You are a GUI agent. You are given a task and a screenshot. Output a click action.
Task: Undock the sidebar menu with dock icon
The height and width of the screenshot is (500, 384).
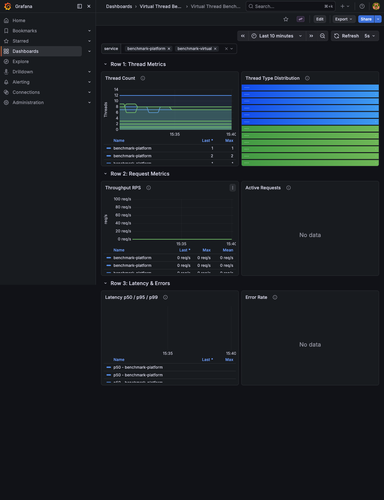pyautogui.click(x=79, y=6)
